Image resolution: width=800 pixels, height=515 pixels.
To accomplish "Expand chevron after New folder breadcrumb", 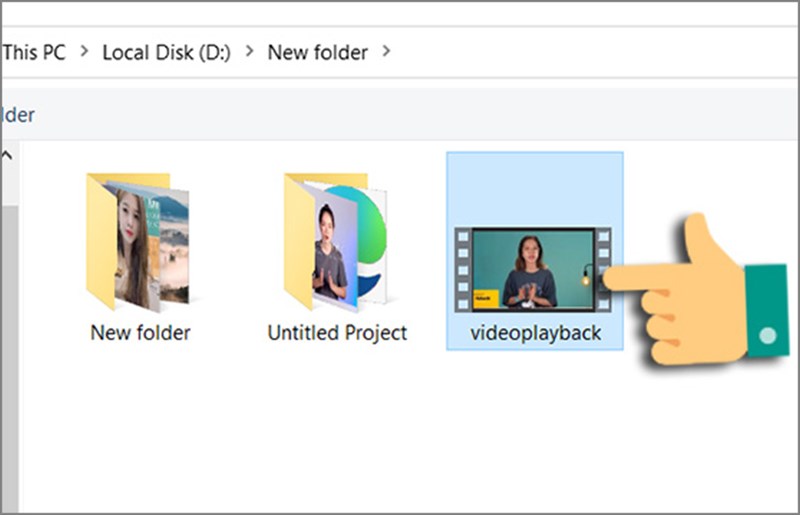I will click(386, 52).
